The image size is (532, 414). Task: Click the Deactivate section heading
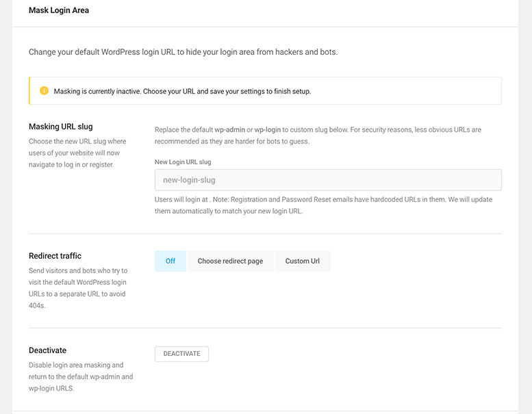(48, 350)
